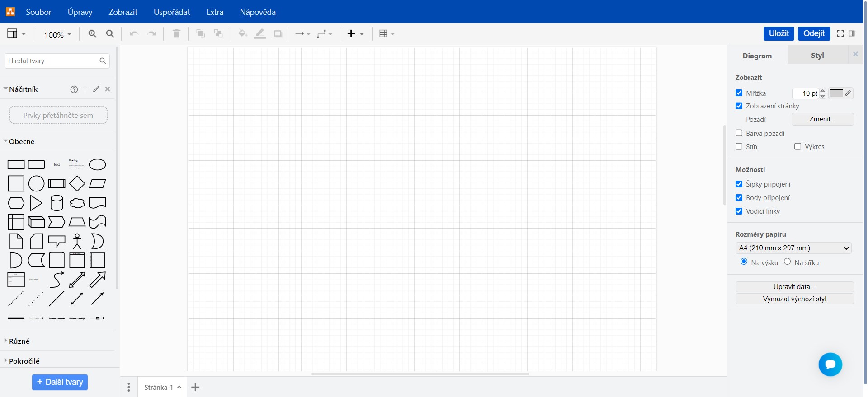Open the Uspořádat menu

(171, 12)
